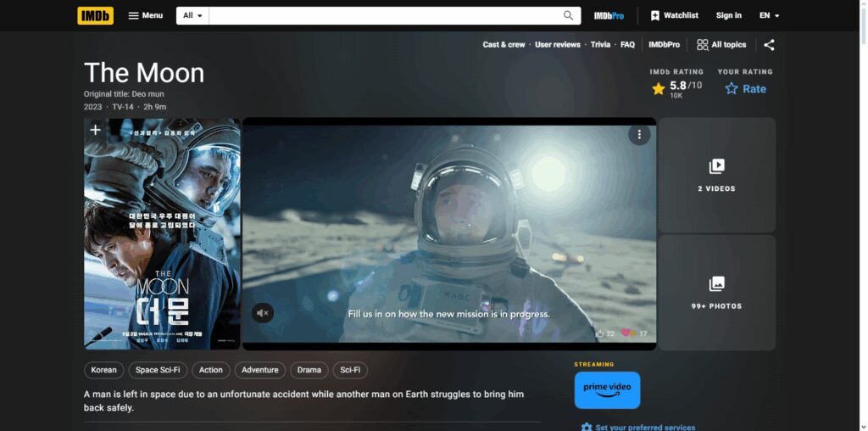Viewport: 868px width, 431px height.
Task: Open the FAQ link
Action: pyautogui.click(x=627, y=45)
